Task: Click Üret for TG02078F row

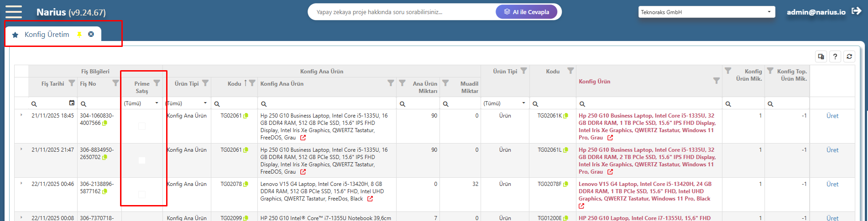Action: click(832, 184)
